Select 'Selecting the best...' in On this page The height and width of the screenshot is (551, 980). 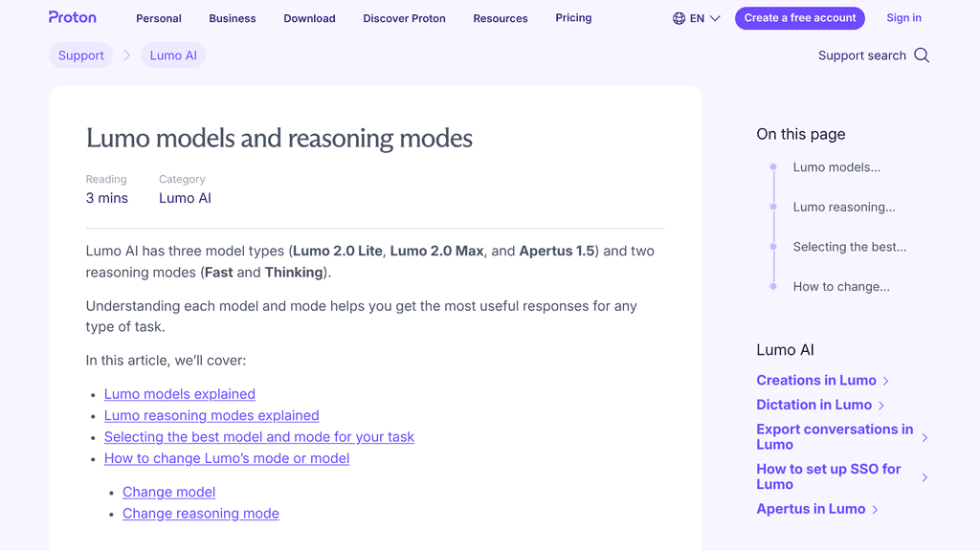850,247
